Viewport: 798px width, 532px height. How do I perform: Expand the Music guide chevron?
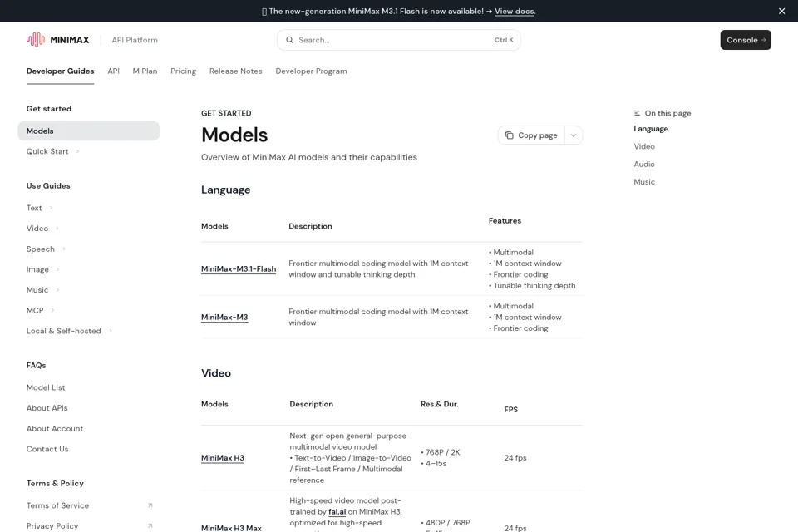pyautogui.click(x=57, y=289)
